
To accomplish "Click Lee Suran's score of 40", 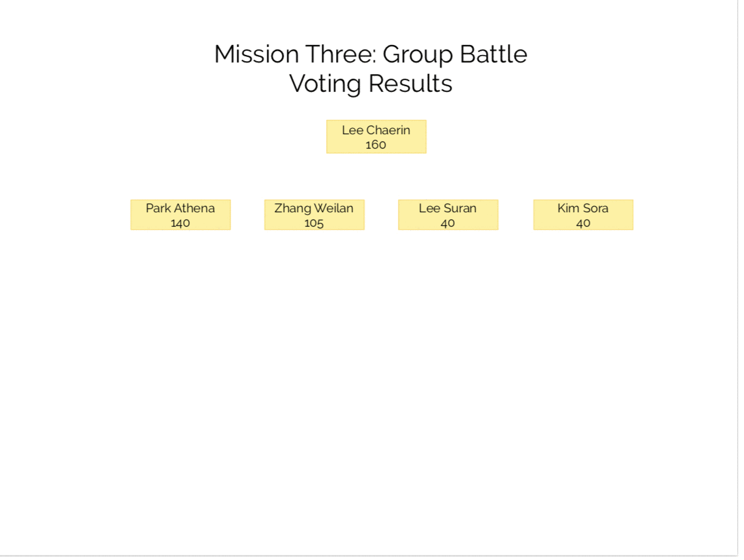I will (447, 223).
